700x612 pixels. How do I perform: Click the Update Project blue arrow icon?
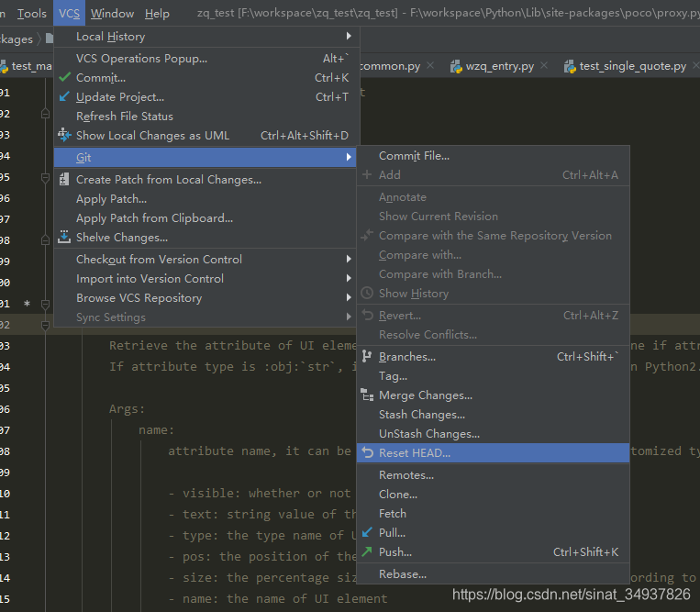[65, 96]
